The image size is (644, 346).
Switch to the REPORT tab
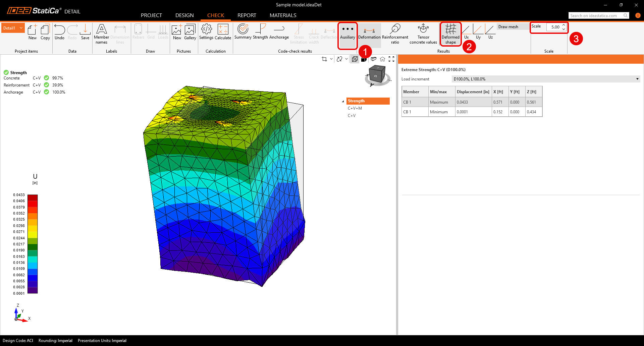pos(247,15)
